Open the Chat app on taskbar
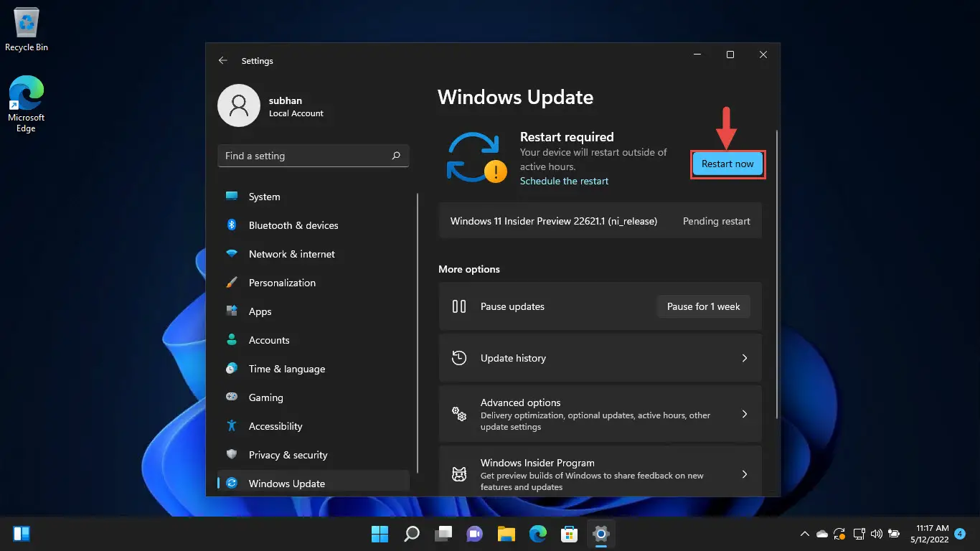This screenshot has height=551, width=980. click(475, 534)
